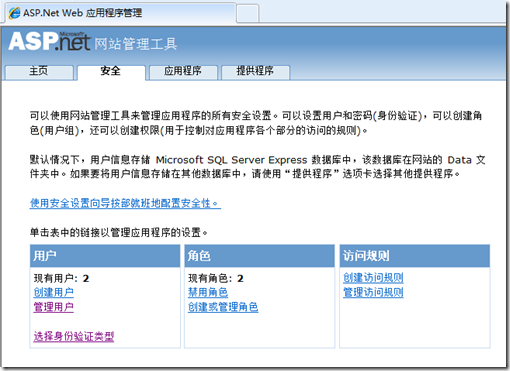Image resolution: width=510 pixels, height=371 pixels.
Task: Click the 现有角色: 2 text
Action: coord(216,278)
